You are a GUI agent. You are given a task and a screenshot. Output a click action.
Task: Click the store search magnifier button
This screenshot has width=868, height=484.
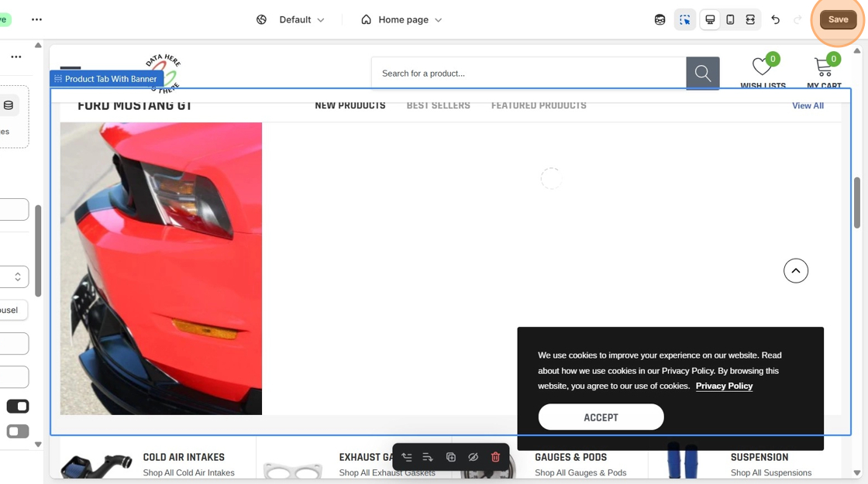click(x=702, y=73)
